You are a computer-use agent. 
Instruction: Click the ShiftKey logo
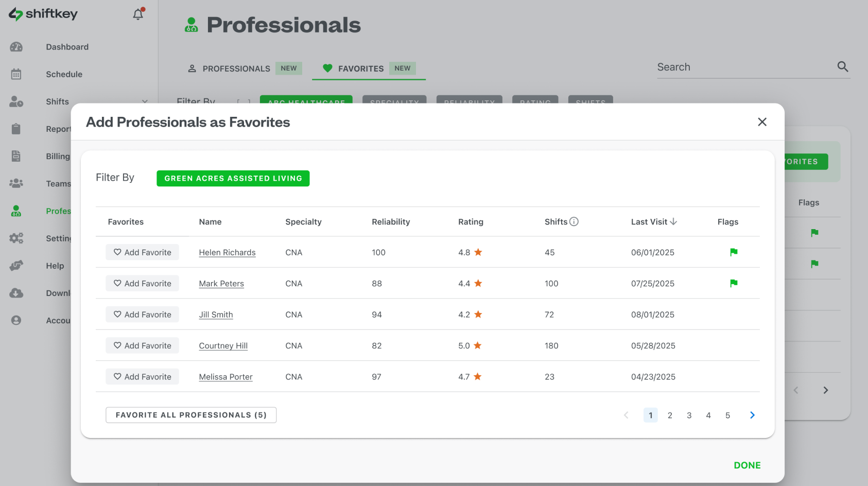[43, 14]
